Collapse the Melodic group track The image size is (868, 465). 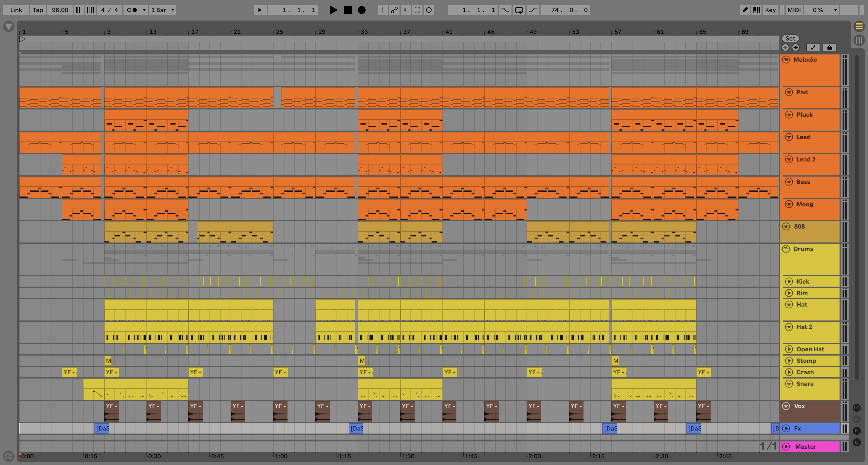(x=786, y=60)
